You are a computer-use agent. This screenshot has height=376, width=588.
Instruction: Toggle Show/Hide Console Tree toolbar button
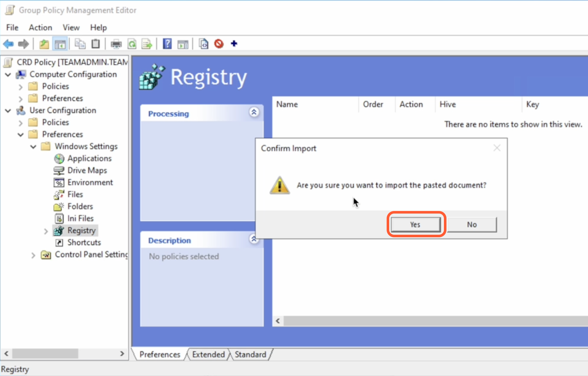(60, 44)
